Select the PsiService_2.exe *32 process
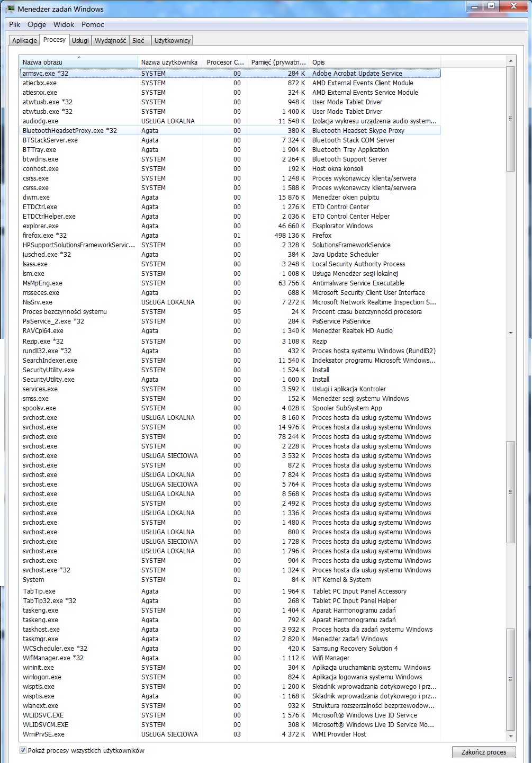This screenshot has height=763, width=532. [x=230, y=321]
